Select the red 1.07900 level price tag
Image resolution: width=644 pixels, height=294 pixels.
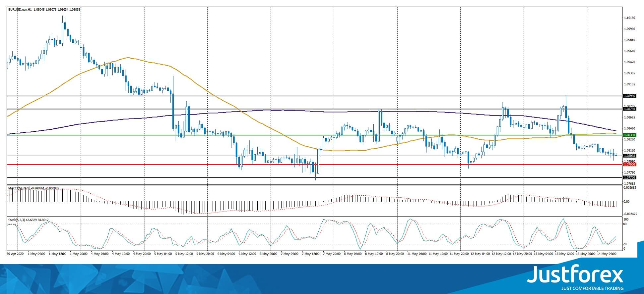(x=629, y=165)
